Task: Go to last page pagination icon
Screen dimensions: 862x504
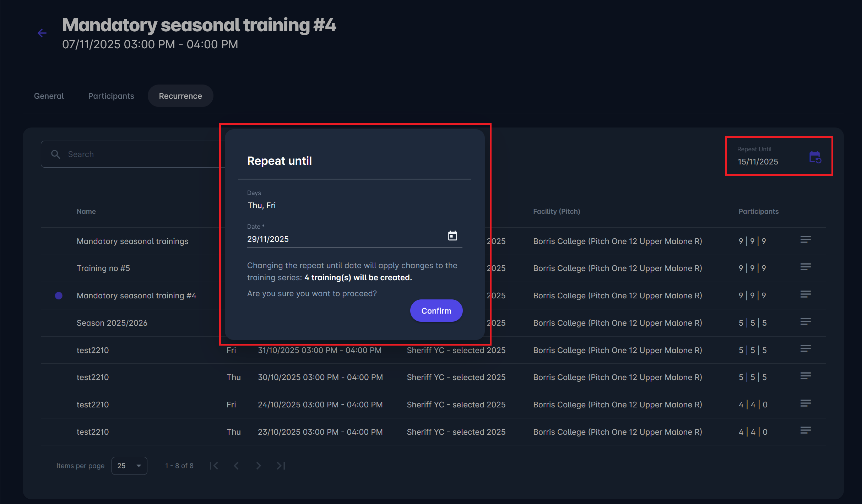Action: click(281, 466)
